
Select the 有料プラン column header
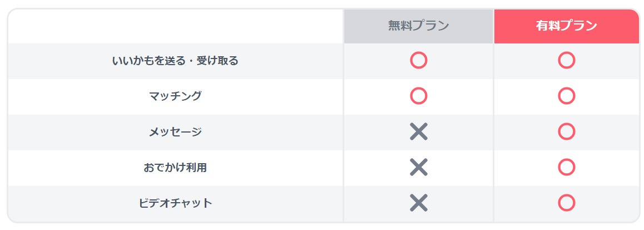pos(566,26)
